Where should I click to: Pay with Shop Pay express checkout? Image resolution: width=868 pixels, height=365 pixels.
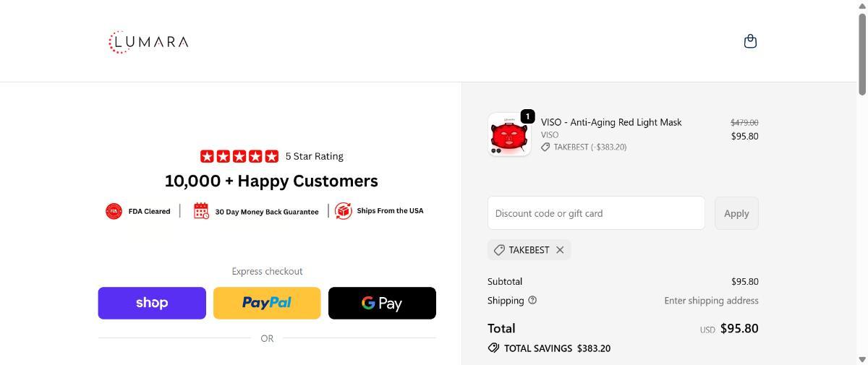(152, 303)
